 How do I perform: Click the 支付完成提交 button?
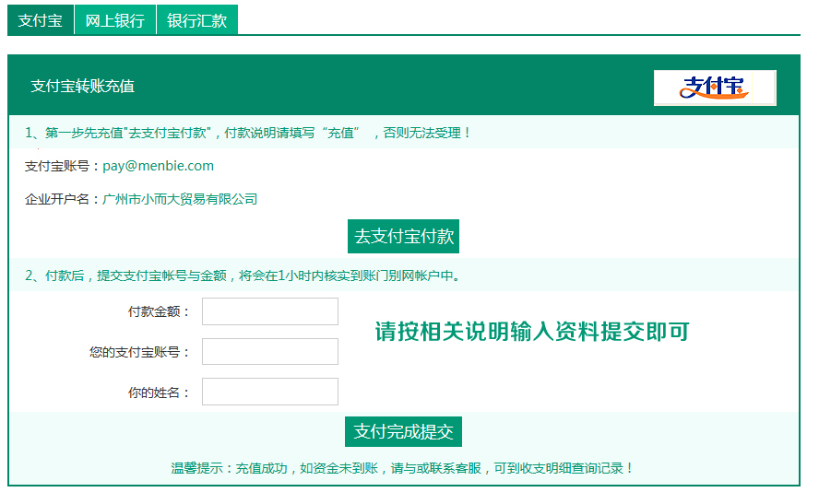tap(403, 431)
